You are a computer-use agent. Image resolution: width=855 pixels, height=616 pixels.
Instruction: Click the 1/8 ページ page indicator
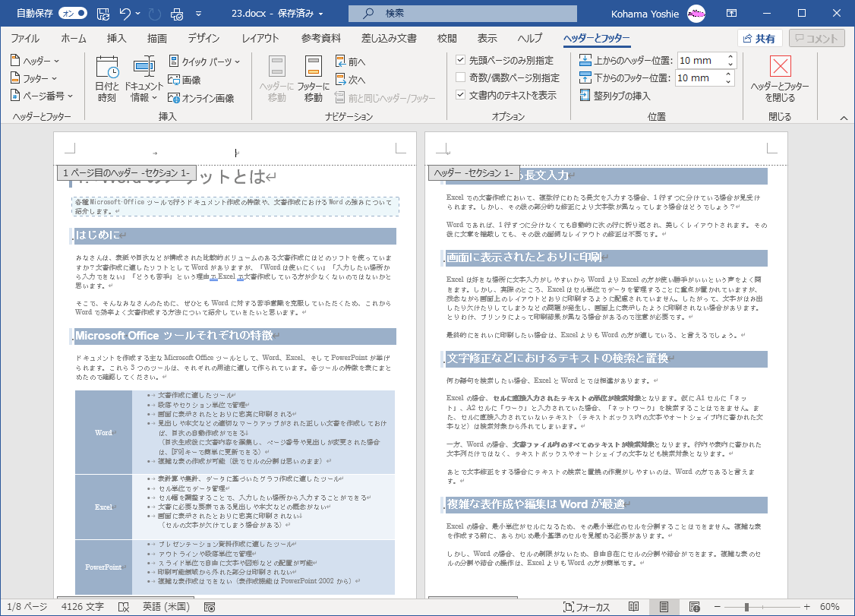27,607
